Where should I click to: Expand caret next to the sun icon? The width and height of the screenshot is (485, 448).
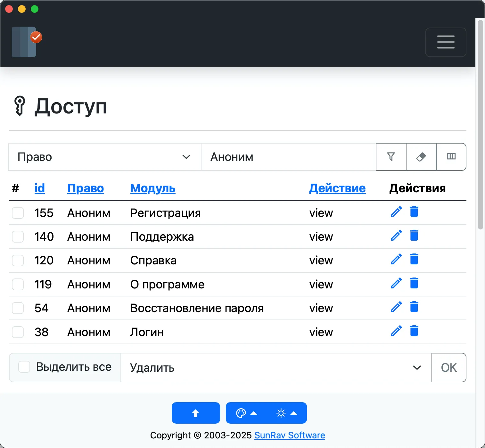click(294, 413)
